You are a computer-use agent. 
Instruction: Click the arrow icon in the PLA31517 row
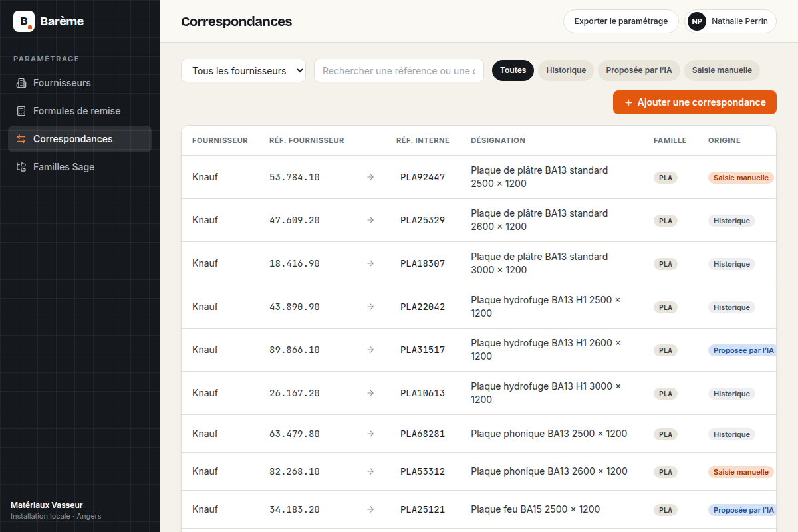(370, 350)
